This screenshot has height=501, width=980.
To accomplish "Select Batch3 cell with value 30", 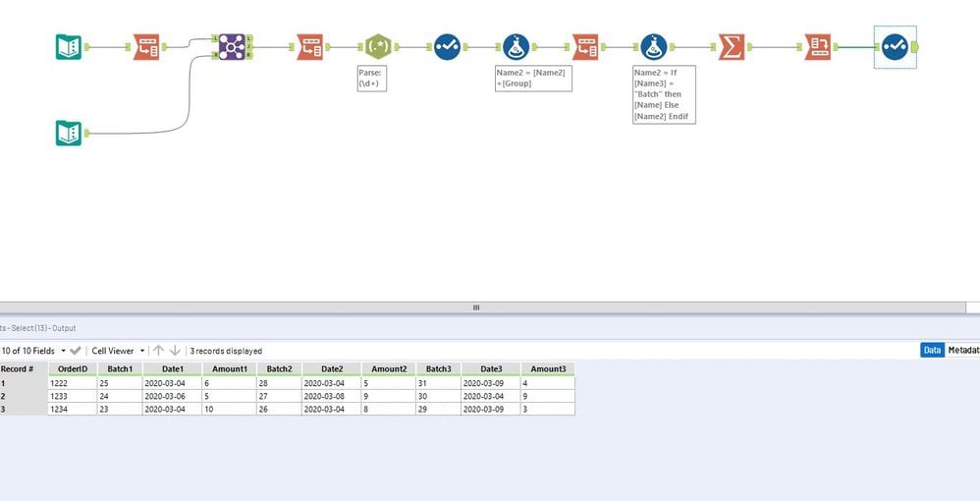I will [439, 396].
